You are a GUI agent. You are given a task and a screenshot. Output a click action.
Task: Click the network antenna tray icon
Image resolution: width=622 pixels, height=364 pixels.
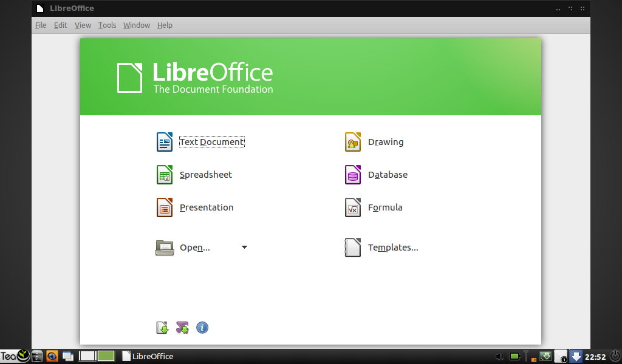(526, 356)
